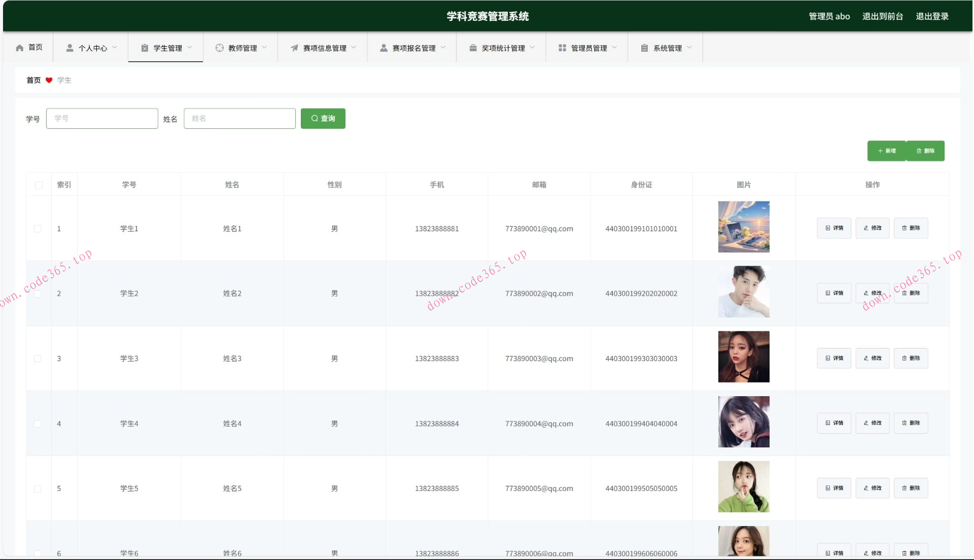Expand the 赛项报名管理 dropdown chevron
The height and width of the screenshot is (560, 974).
(443, 47)
